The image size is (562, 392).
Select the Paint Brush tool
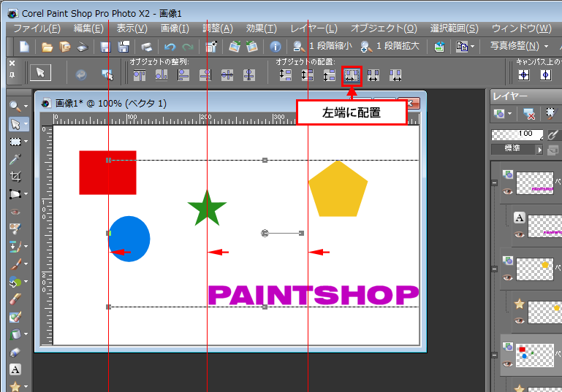coord(15,264)
